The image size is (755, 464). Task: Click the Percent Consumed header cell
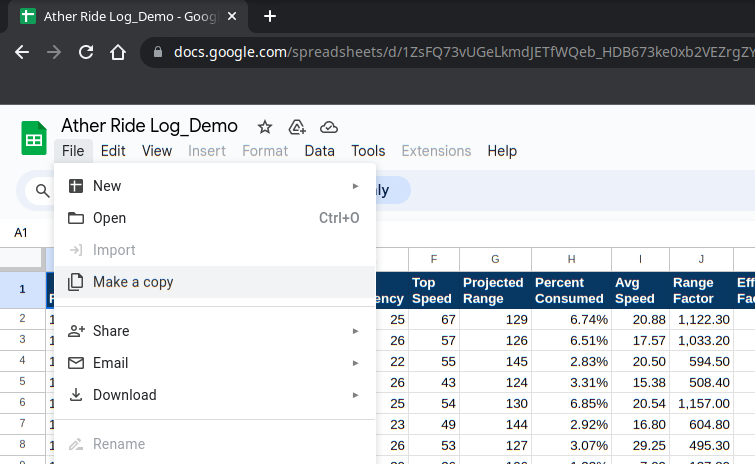(x=572, y=290)
